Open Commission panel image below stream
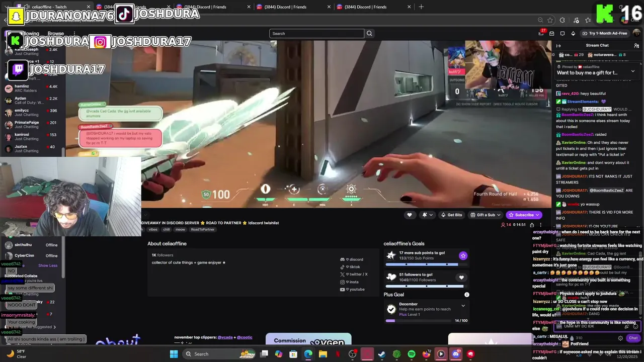 tap(308, 340)
